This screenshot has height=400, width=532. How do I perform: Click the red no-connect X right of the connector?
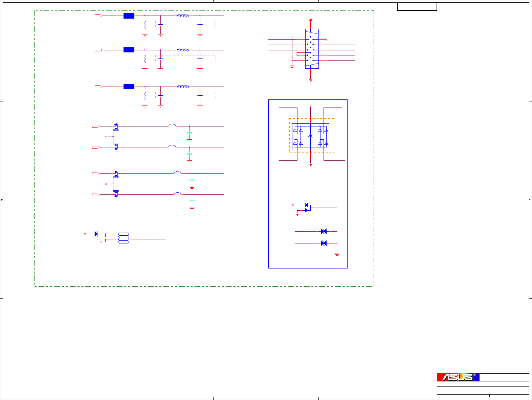pos(326,40)
